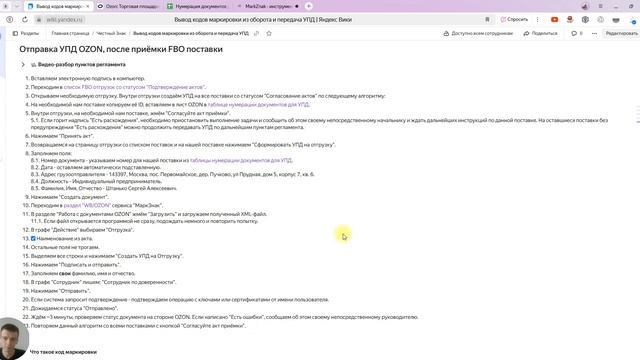Viewport: 640px width, 360px height.
Task: Click heading 'Отправка УПД OZON, после приёмки FBO поставки'
Action: click(121, 49)
